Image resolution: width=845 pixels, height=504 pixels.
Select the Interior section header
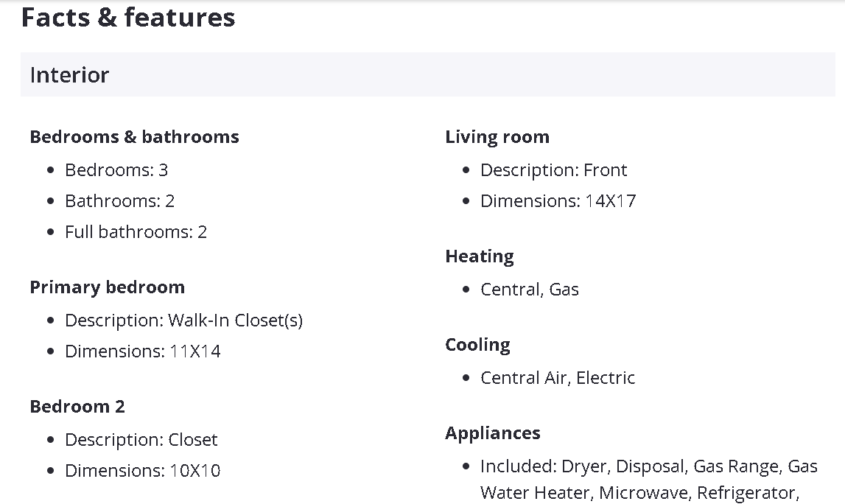pyautogui.click(x=69, y=75)
